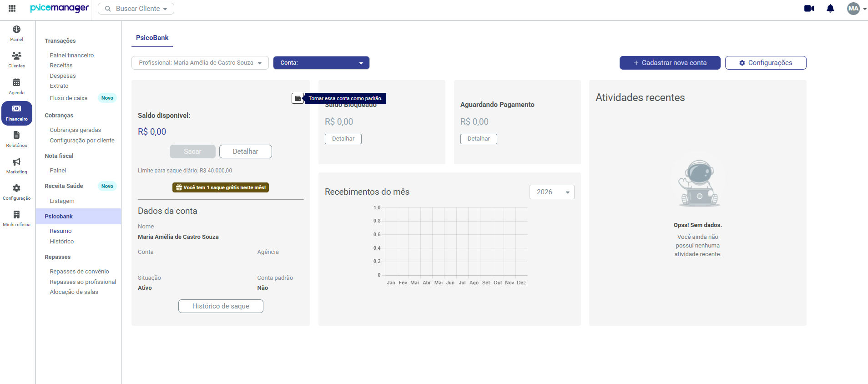Viewport: 868px width, 384px height.
Task: Open Histórico de saque
Action: tap(221, 306)
